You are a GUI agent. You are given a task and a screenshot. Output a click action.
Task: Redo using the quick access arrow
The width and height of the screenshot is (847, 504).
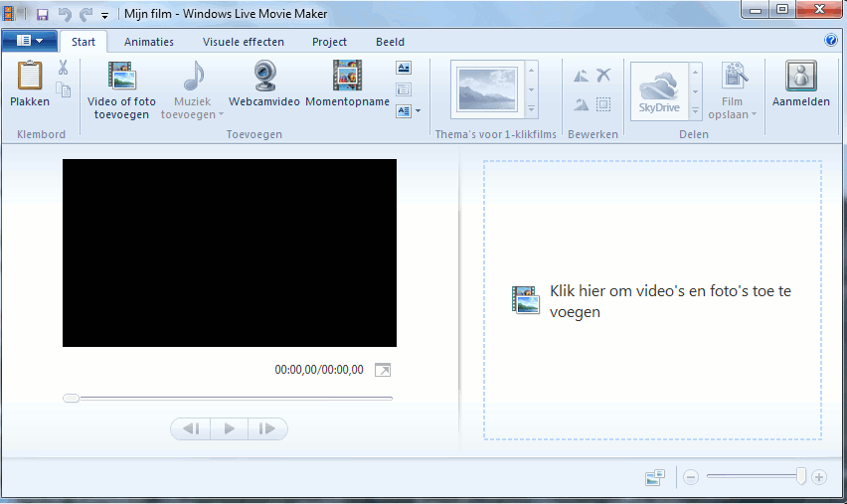pos(85,14)
